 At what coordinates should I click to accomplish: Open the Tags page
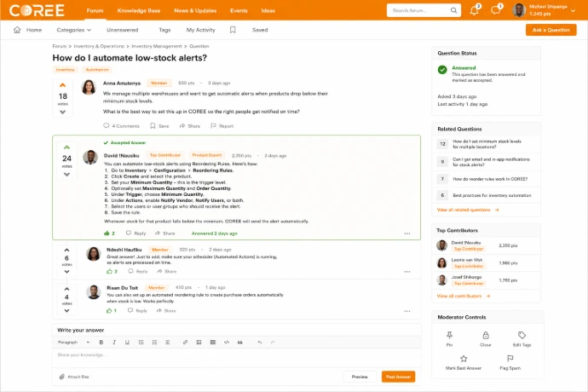coord(164,30)
